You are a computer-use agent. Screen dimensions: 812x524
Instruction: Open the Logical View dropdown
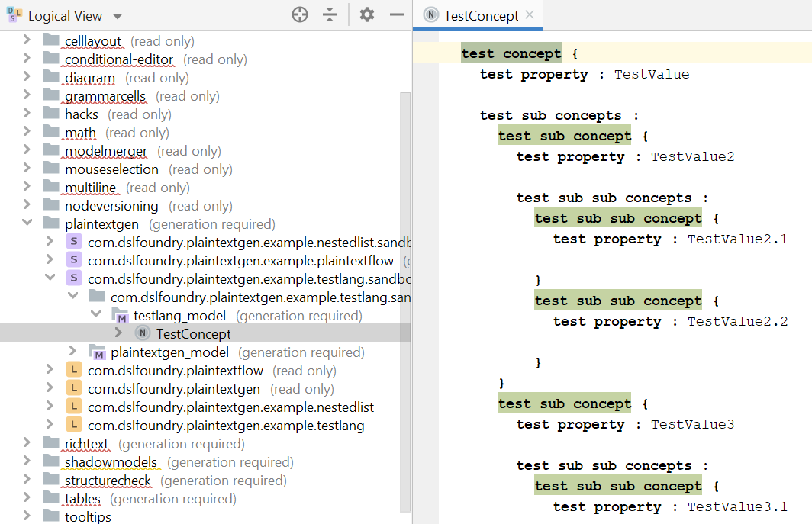[x=116, y=16]
